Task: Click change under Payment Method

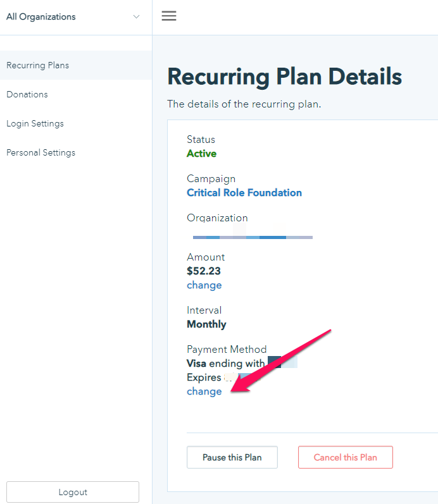Action: [x=204, y=391]
